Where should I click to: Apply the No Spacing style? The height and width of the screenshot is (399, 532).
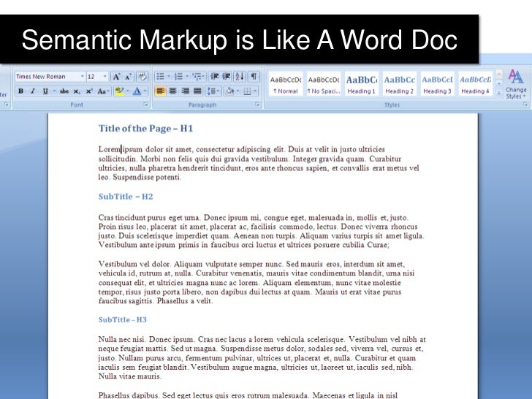323,84
